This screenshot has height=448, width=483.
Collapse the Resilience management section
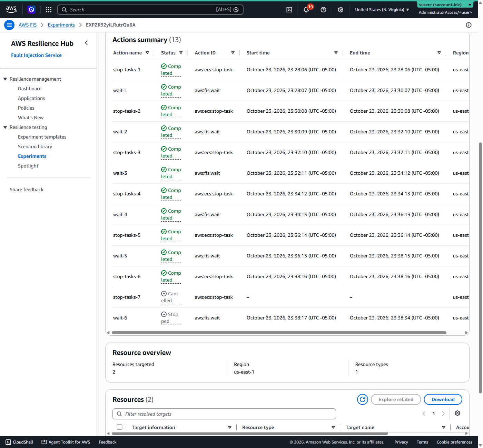pos(5,79)
